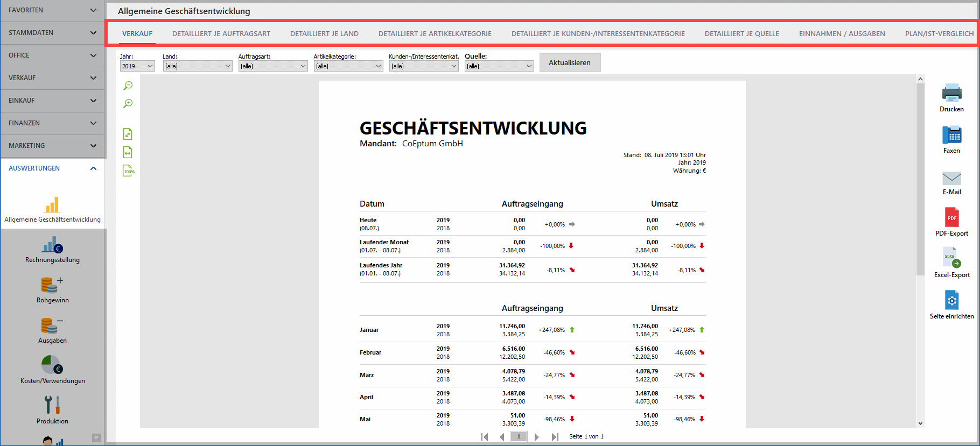The height and width of the screenshot is (446, 980).
Task: Open the Artikelkategorie filter dropdown
Action: tap(348, 66)
